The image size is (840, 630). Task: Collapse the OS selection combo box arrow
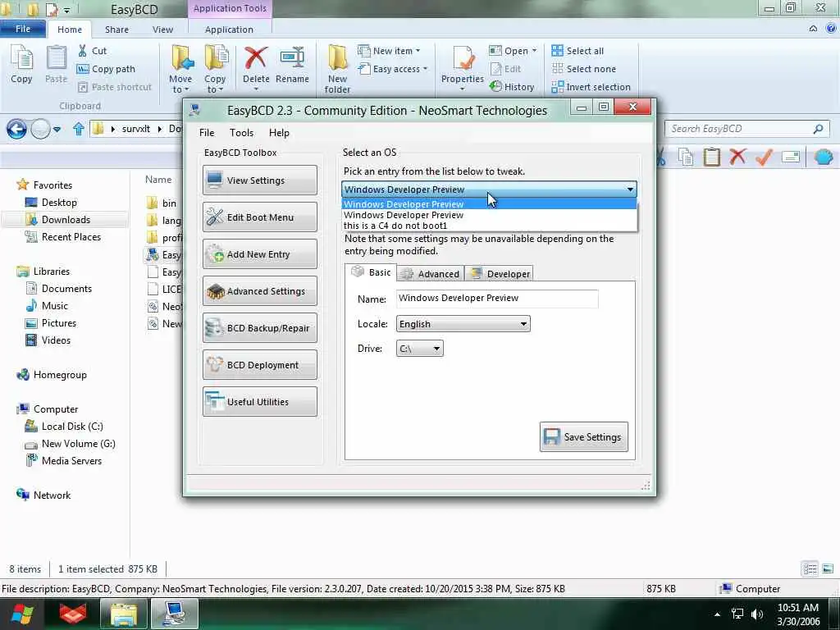[x=630, y=189]
